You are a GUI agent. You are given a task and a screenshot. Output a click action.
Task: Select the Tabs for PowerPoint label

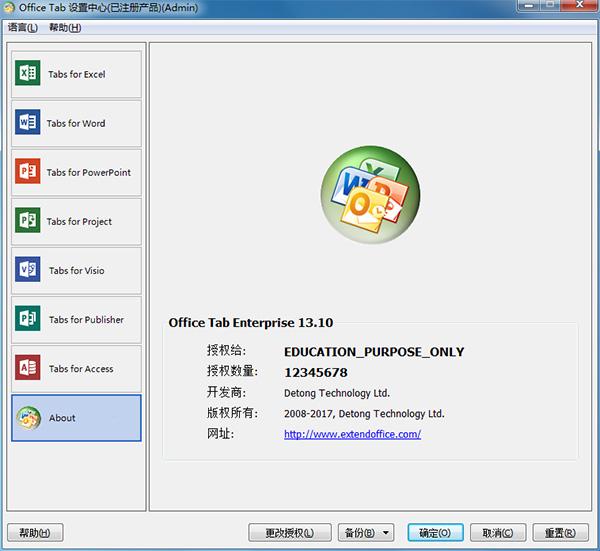click(88, 172)
